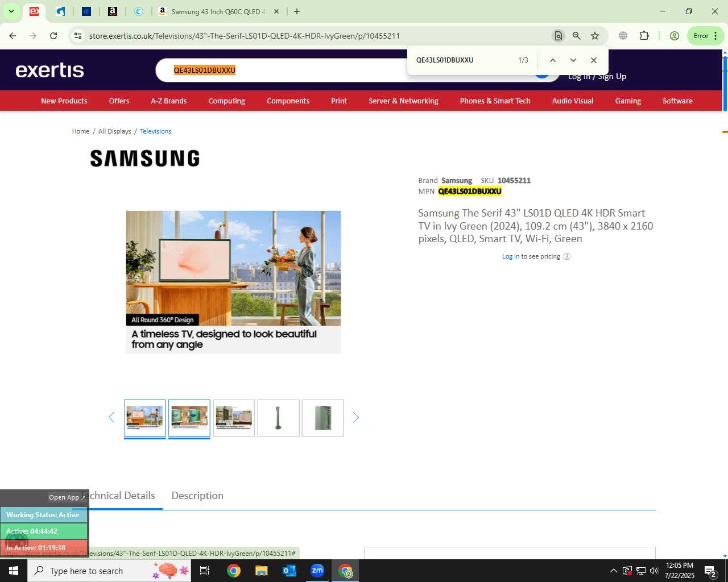
Task: View site information icon in address bar
Action: 78,36
